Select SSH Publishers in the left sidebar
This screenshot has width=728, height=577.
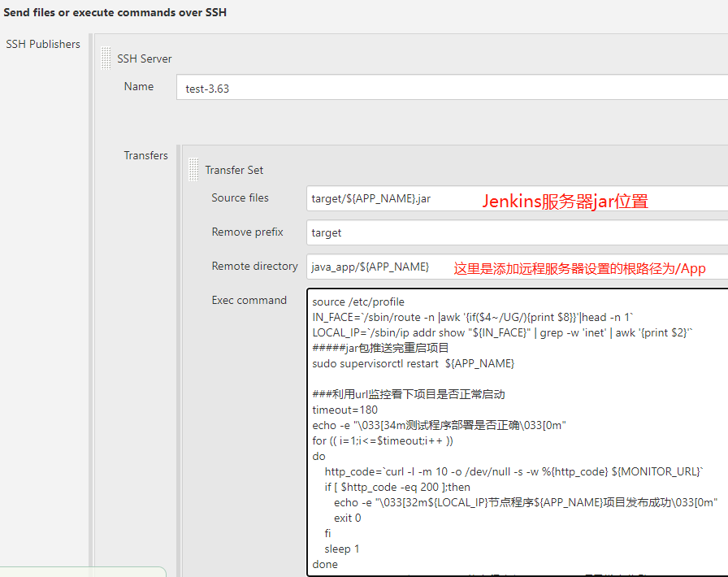pos(43,44)
